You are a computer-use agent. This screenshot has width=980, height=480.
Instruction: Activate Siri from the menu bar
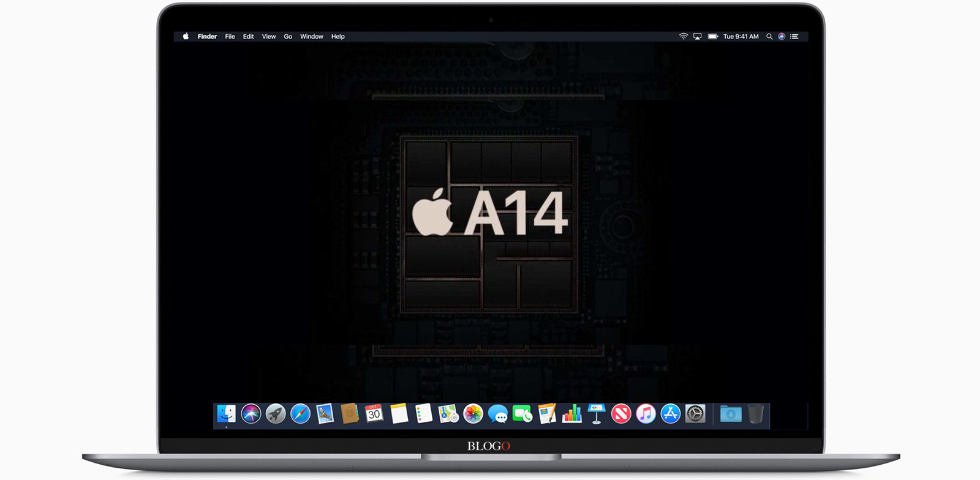click(782, 37)
